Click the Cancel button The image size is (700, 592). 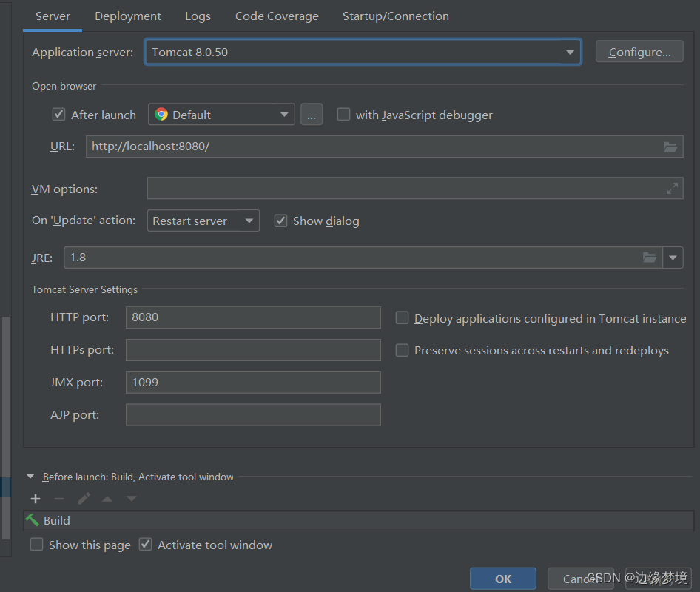580,579
